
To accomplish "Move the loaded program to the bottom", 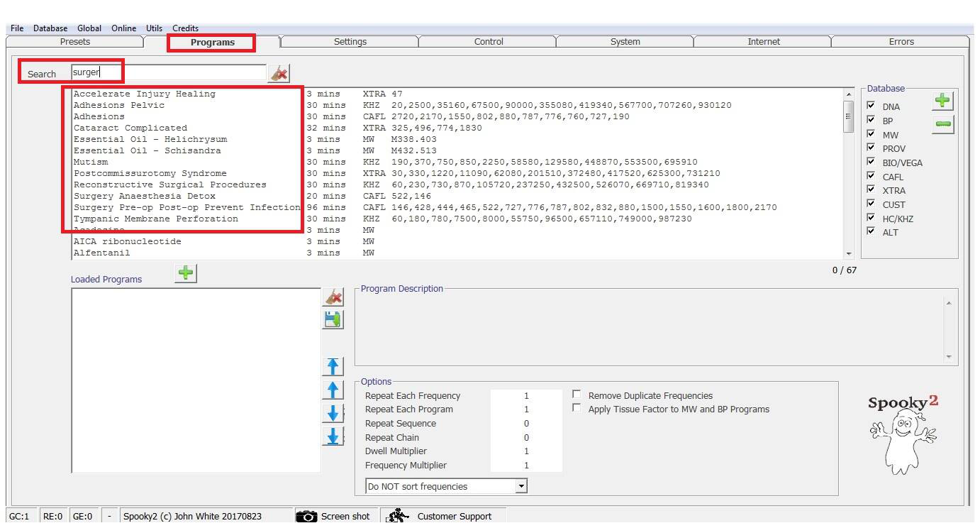I will 333,436.
